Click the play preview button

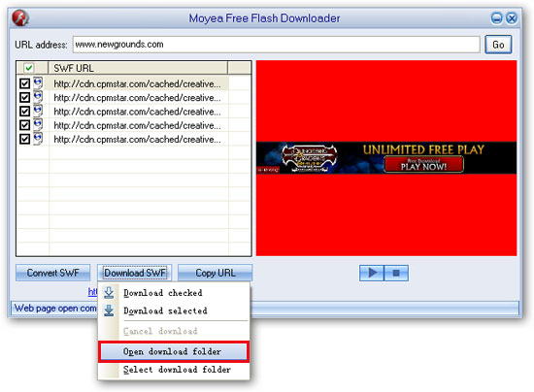tap(372, 273)
